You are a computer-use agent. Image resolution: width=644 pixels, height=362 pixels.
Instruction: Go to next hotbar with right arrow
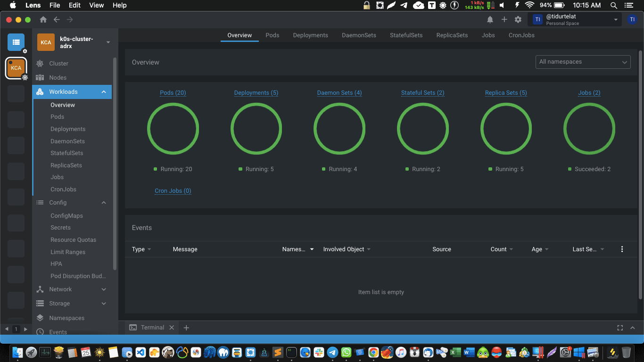click(25, 329)
